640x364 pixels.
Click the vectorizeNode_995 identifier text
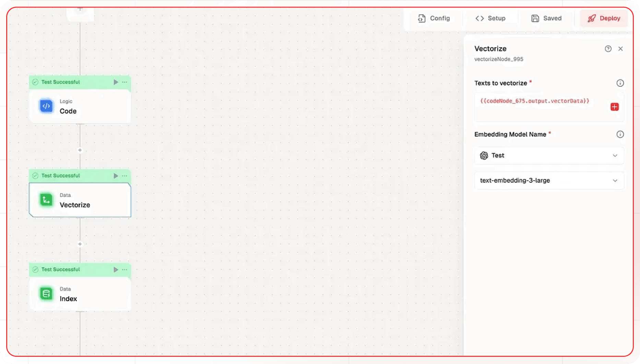499,59
